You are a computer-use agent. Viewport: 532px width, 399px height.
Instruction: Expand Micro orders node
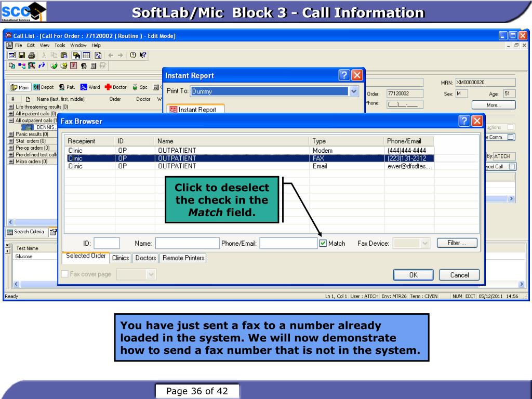click(11, 162)
